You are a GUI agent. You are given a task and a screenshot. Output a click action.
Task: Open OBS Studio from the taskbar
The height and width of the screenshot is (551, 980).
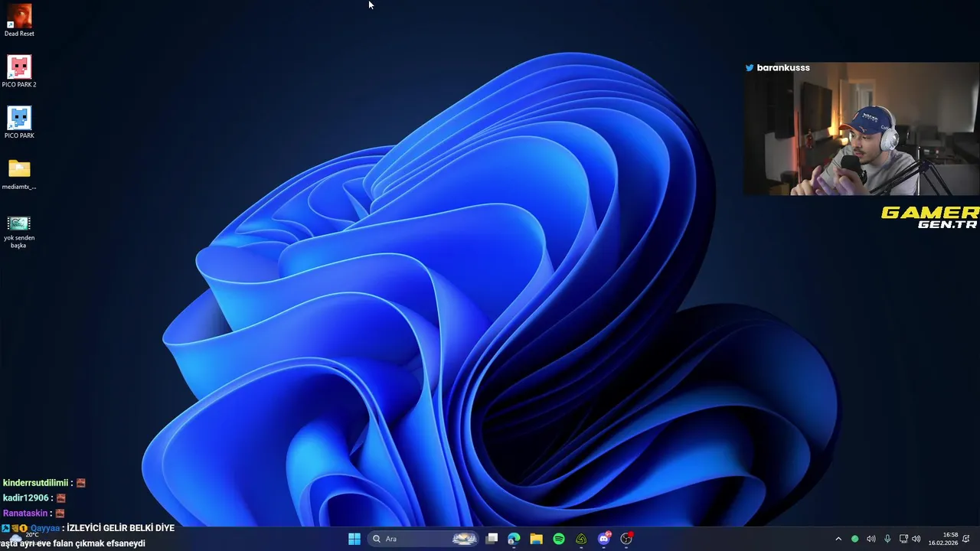pyautogui.click(x=626, y=539)
